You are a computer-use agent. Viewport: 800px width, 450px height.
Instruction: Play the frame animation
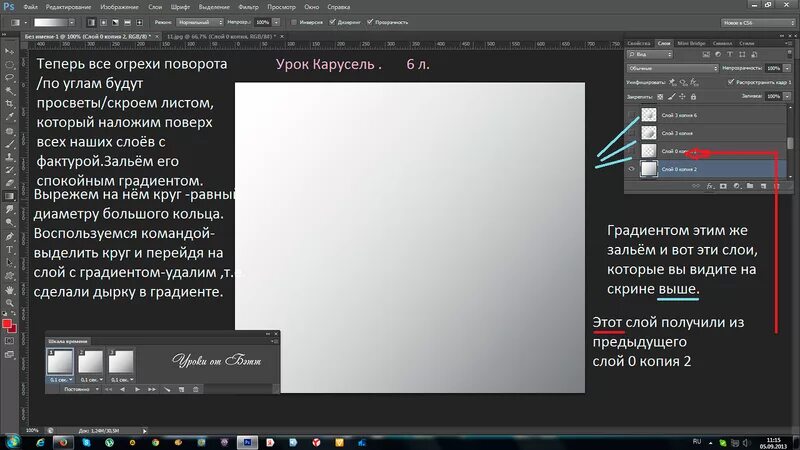pos(137,389)
